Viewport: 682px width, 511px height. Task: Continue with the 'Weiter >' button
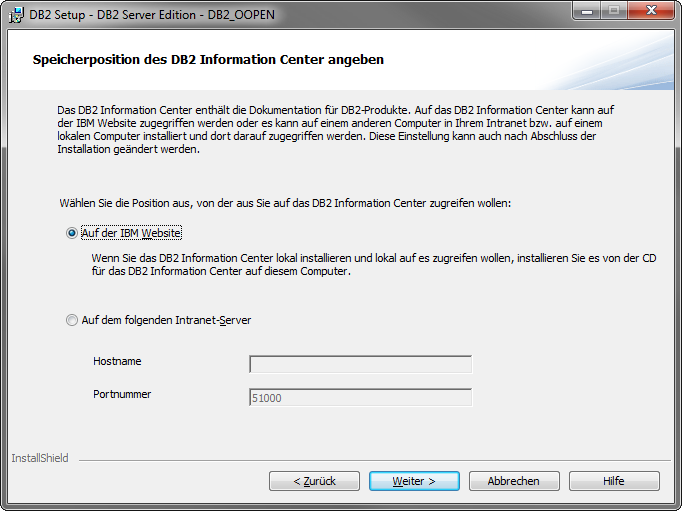pos(415,481)
